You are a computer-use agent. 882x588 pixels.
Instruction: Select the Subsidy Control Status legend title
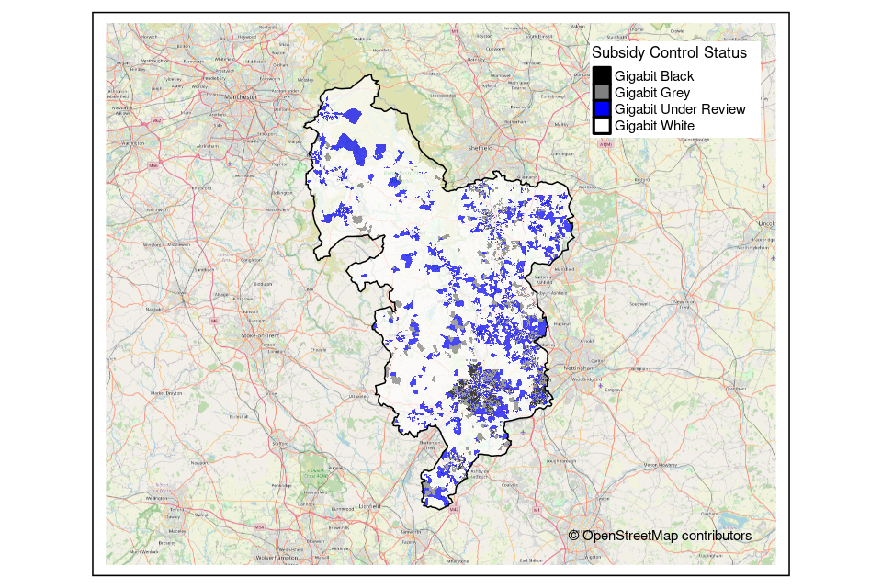(669, 53)
